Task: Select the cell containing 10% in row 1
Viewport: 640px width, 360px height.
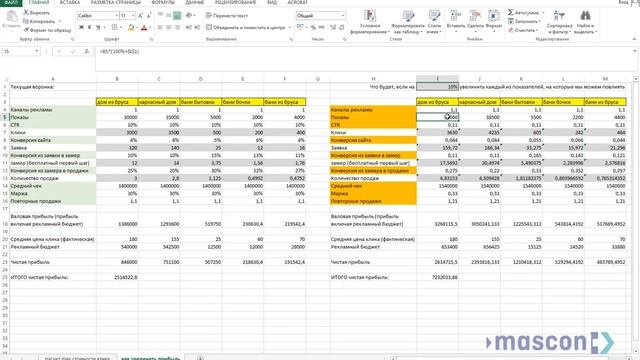Action: (x=438, y=87)
